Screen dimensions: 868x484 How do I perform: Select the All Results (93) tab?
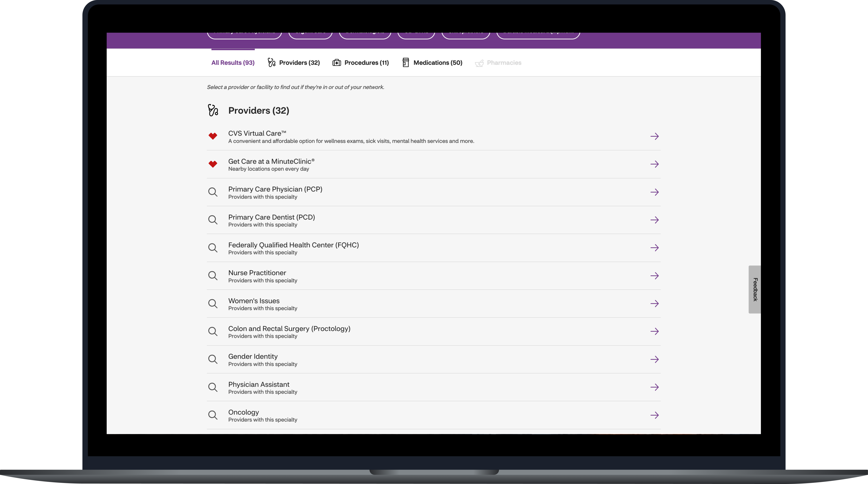[x=233, y=63]
